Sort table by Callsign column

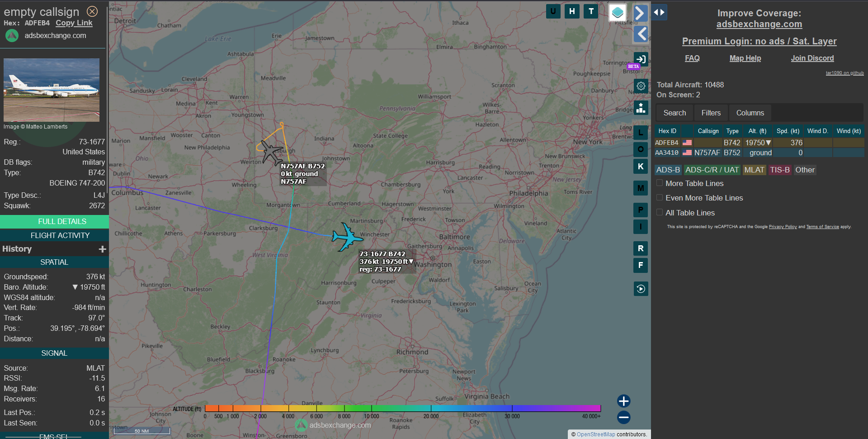point(708,131)
